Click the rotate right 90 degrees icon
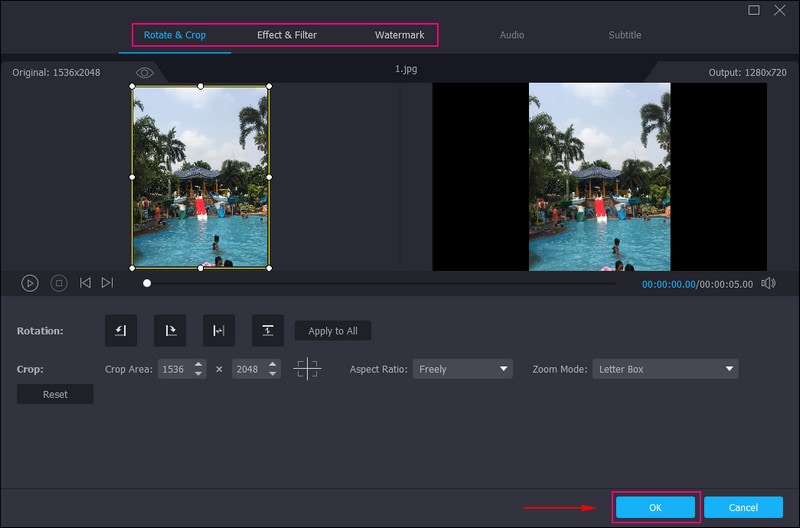This screenshot has width=800, height=528. click(170, 331)
